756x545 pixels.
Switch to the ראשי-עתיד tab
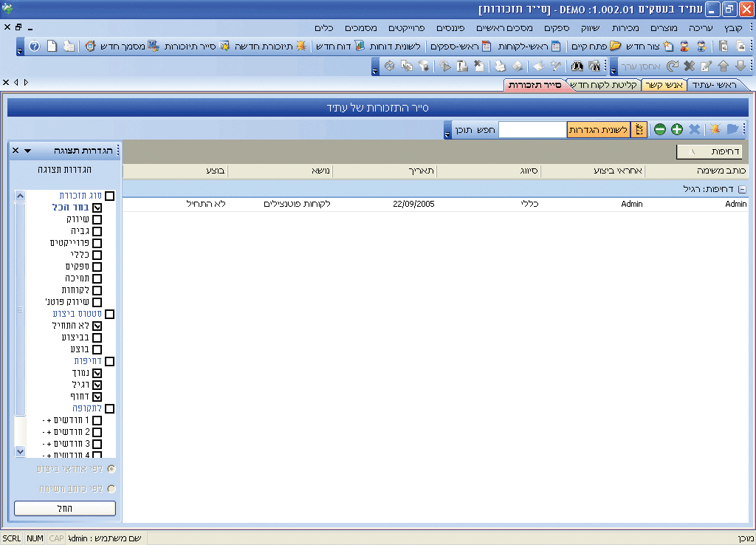pyautogui.click(x=715, y=85)
